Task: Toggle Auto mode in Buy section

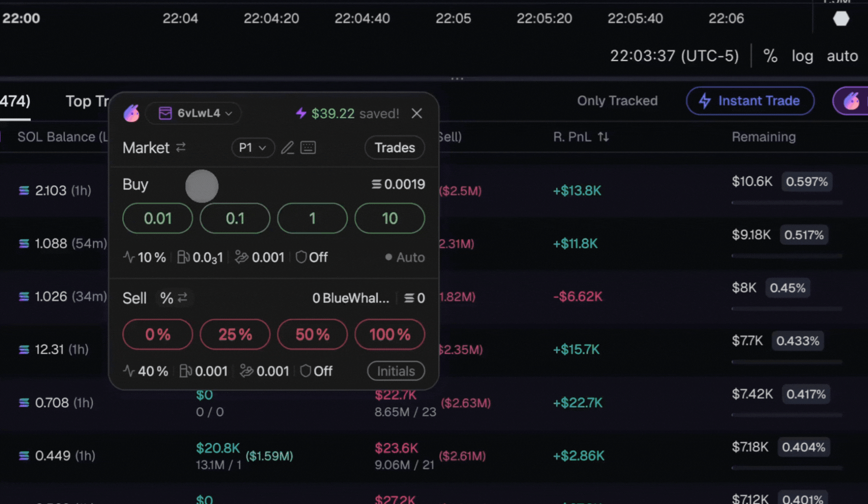Action: 405,257
